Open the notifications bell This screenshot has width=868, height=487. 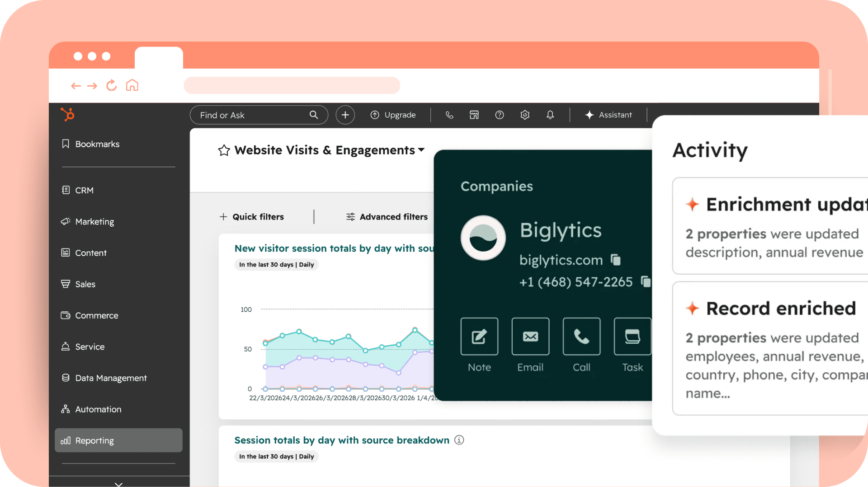(x=550, y=115)
